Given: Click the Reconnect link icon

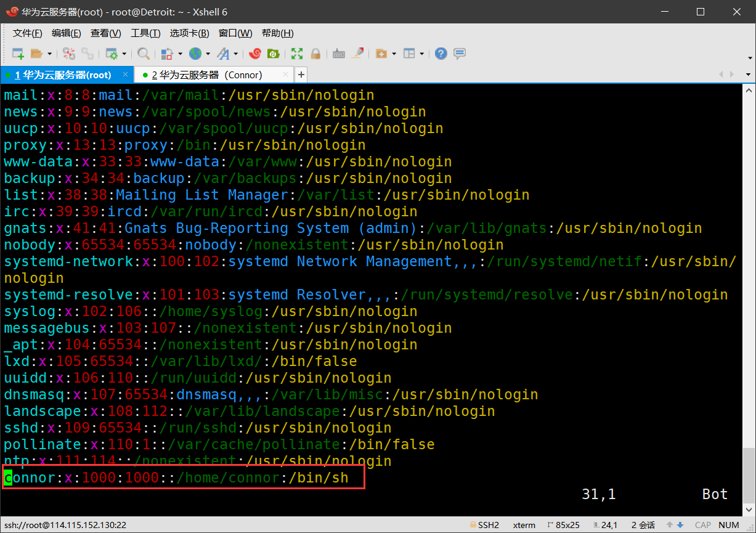Looking at the screenshot, I should click(x=87, y=54).
